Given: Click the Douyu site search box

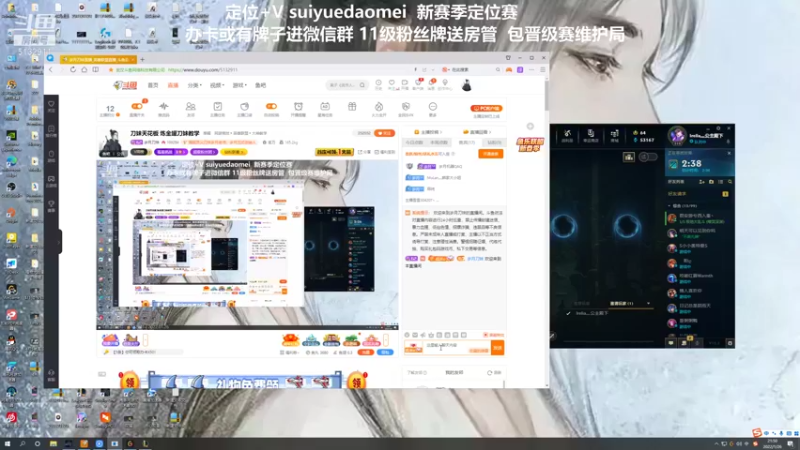Looking at the screenshot, I should (347, 85).
